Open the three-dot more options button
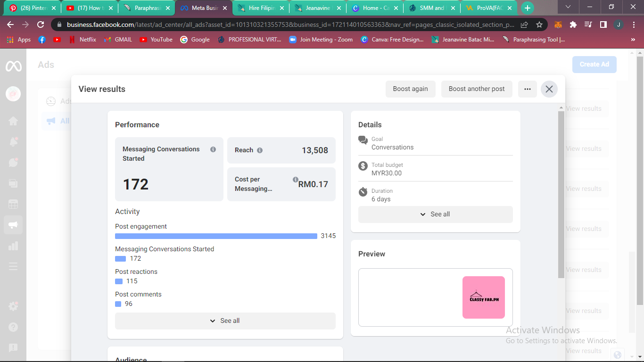 528,89
